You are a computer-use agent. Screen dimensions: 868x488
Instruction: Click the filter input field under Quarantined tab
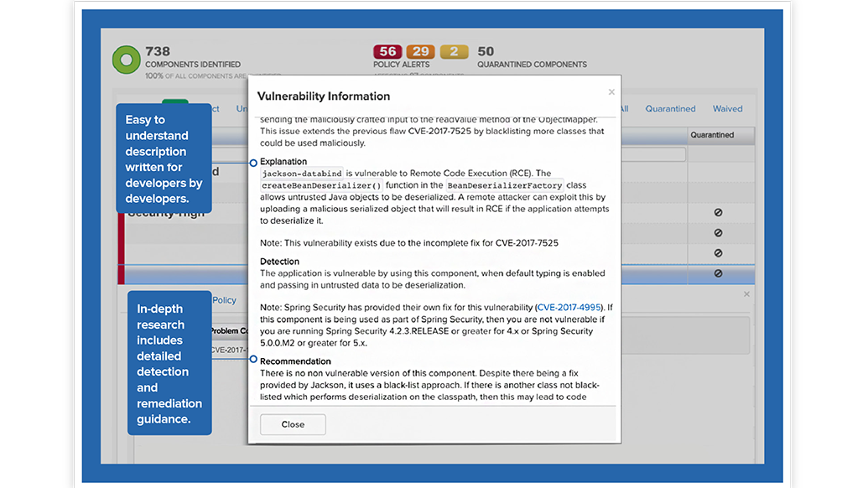[x=653, y=154]
